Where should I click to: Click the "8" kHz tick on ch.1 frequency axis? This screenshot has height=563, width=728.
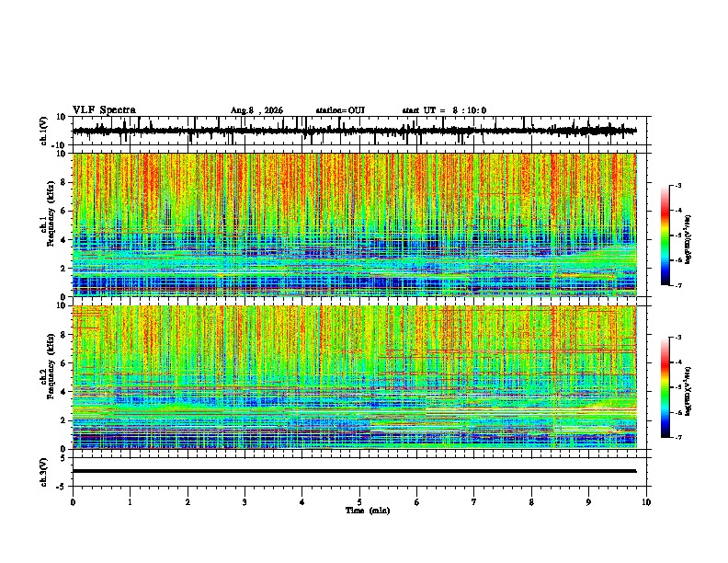63,182
